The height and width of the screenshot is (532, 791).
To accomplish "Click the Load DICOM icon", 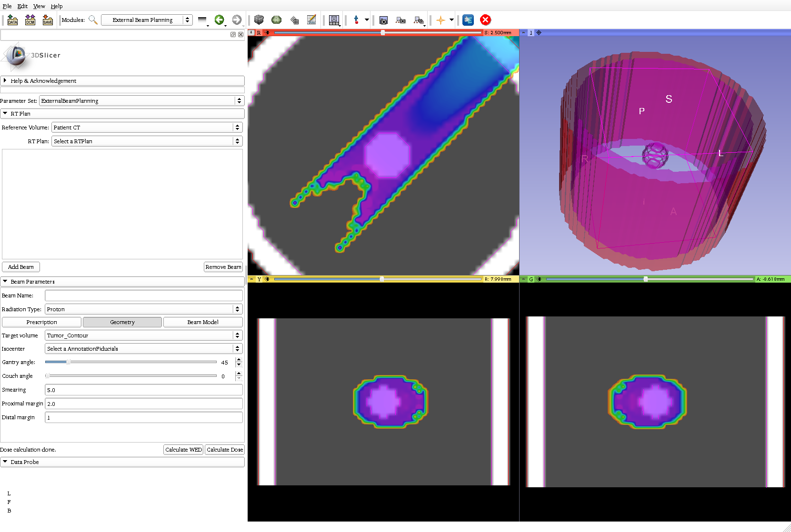I will (x=30, y=20).
